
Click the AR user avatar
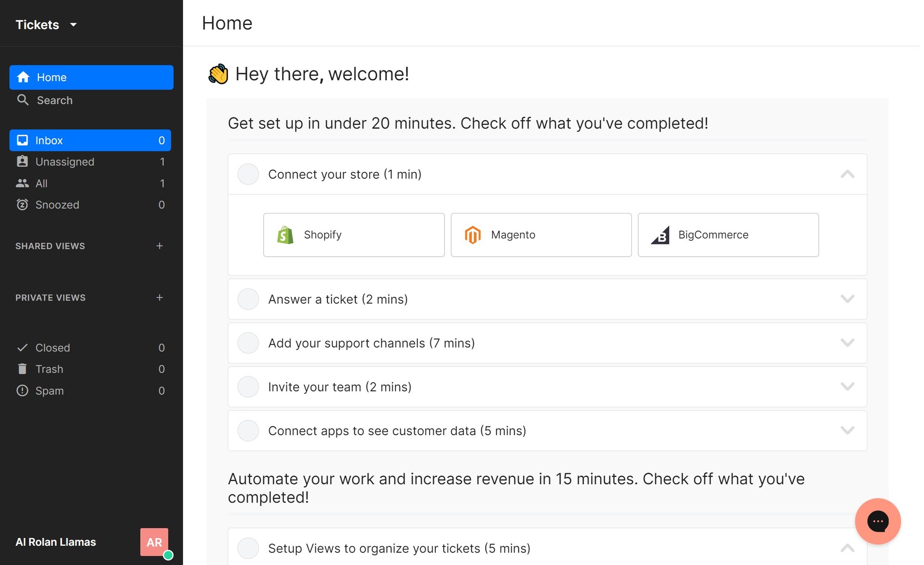click(x=154, y=542)
